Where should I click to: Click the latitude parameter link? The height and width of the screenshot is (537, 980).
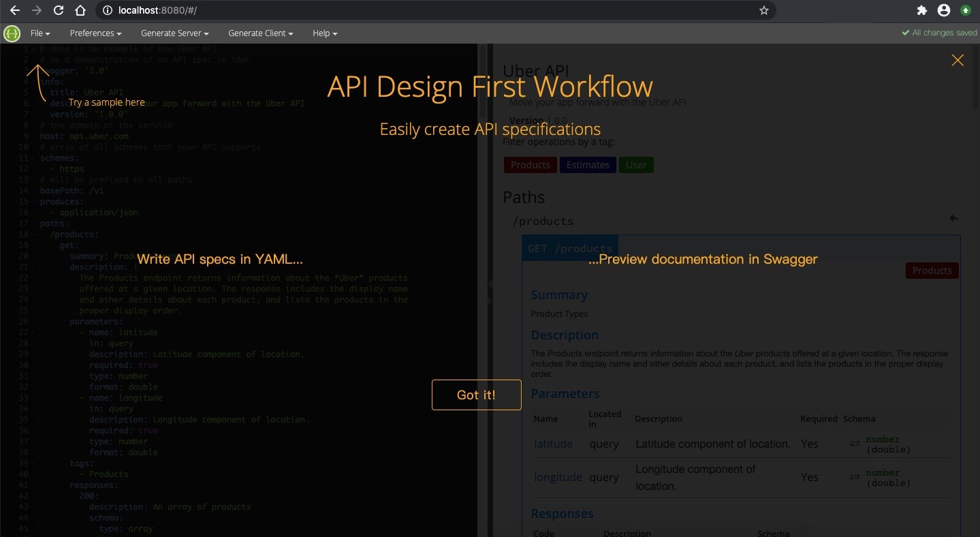point(553,444)
